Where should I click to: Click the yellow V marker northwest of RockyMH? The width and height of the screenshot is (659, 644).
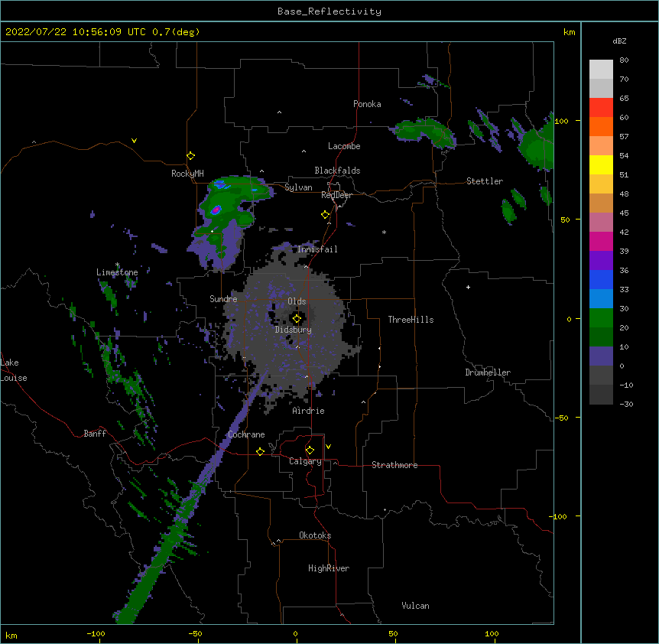tap(134, 141)
